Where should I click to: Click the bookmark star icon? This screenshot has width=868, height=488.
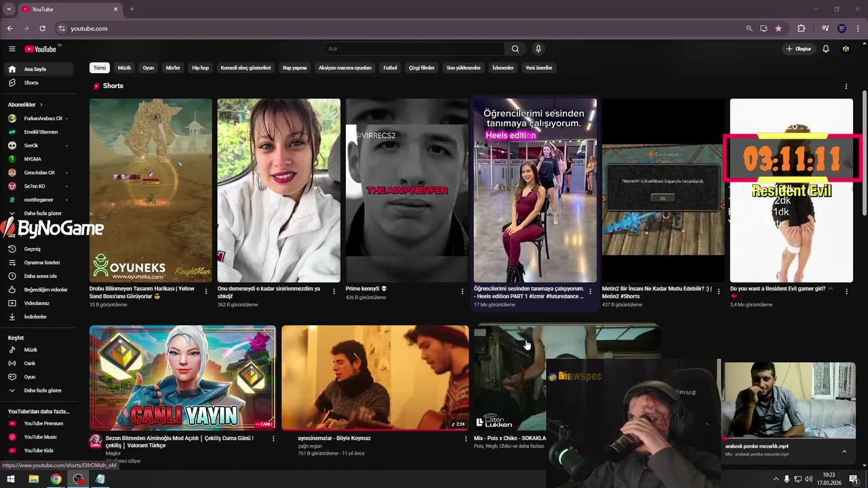pos(778,28)
